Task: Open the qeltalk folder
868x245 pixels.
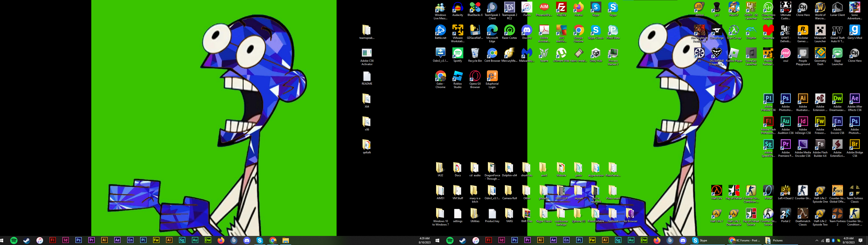Action: (367, 146)
